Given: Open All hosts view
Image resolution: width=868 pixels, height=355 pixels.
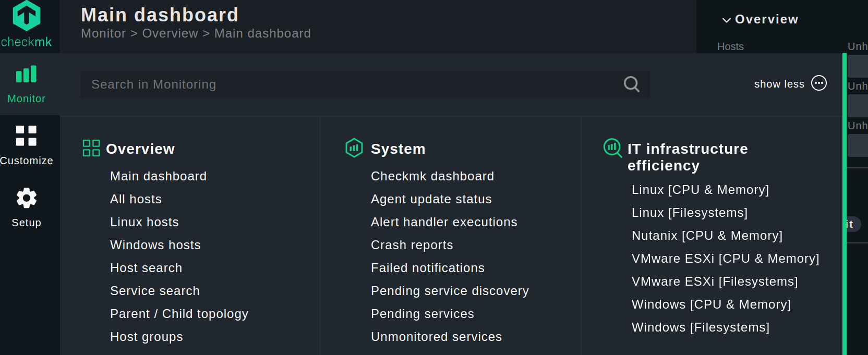Looking at the screenshot, I should tap(136, 199).
